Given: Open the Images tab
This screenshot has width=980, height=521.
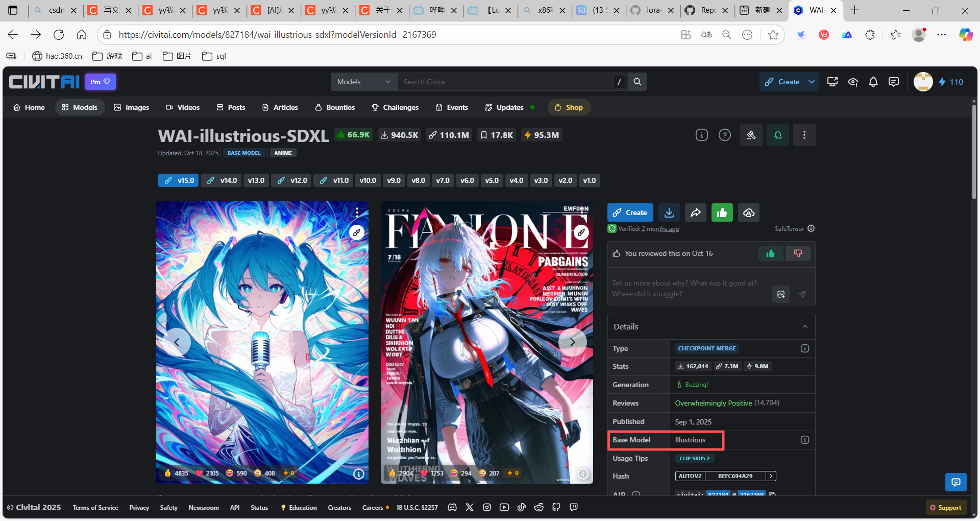Looking at the screenshot, I should pyautogui.click(x=132, y=107).
